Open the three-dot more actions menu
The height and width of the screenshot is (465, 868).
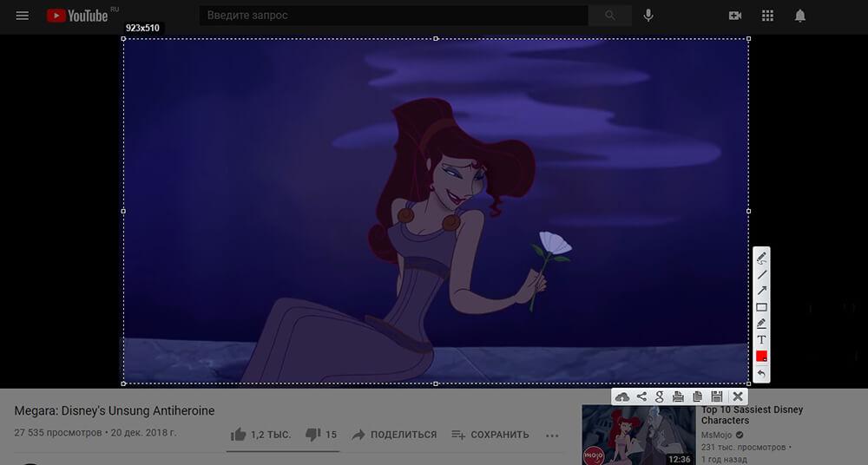pos(552,436)
